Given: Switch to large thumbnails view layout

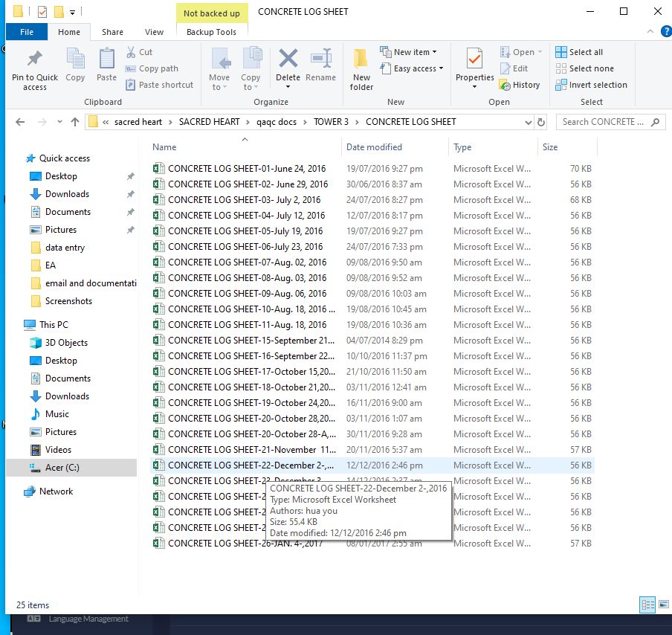Looking at the screenshot, I should (x=664, y=605).
